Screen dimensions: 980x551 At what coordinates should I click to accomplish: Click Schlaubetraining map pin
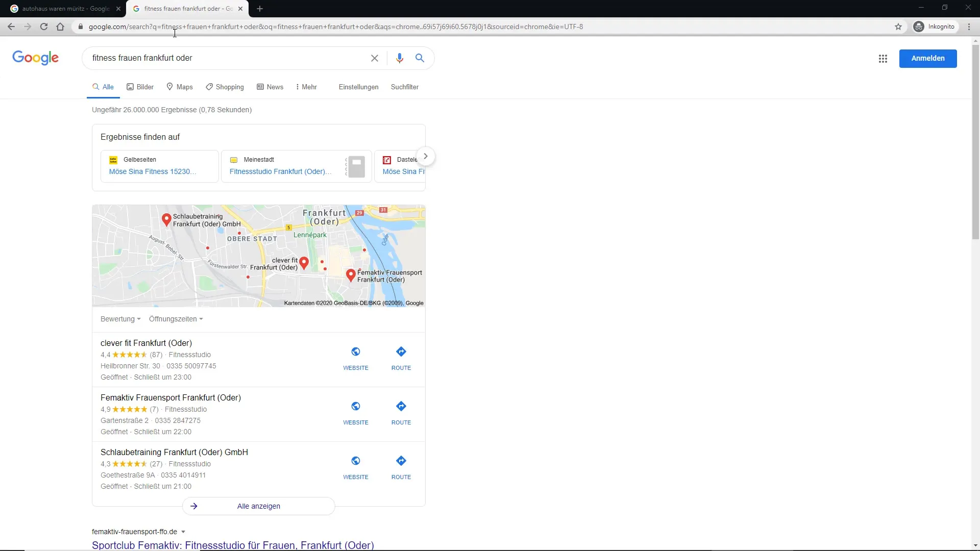click(166, 219)
